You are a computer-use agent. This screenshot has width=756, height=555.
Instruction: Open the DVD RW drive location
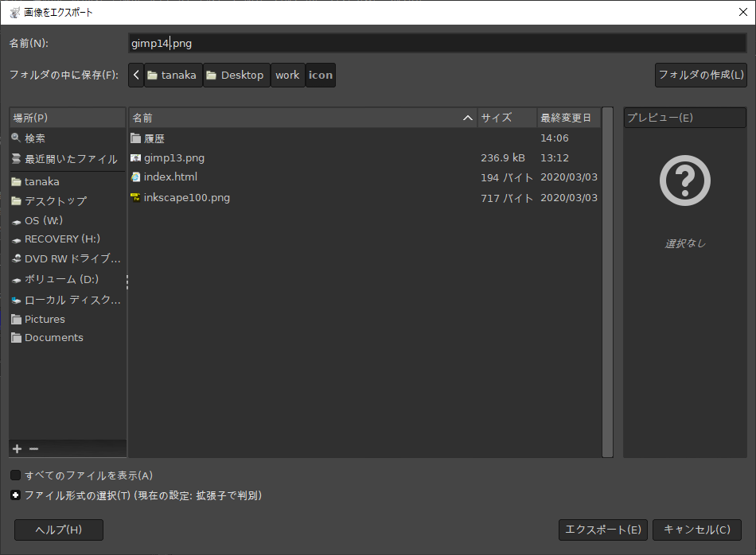[x=72, y=258]
